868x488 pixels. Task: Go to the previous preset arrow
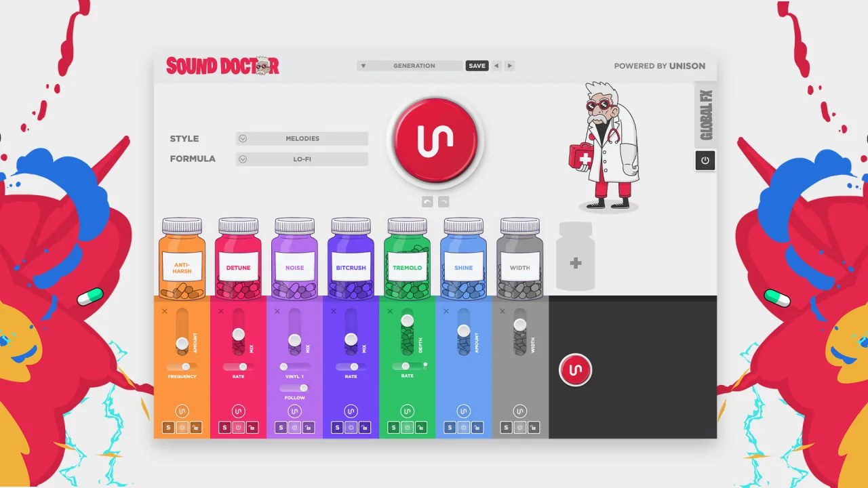point(496,66)
